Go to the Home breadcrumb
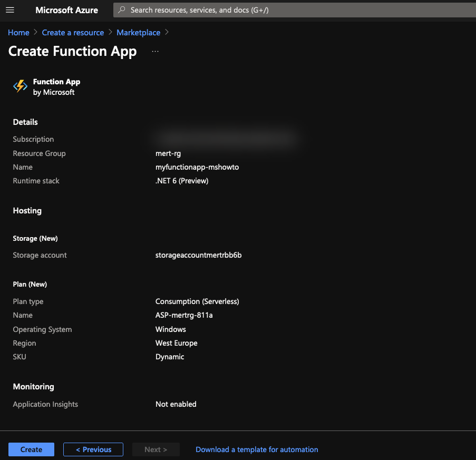The width and height of the screenshot is (476, 460). click(x=18, y=33)
